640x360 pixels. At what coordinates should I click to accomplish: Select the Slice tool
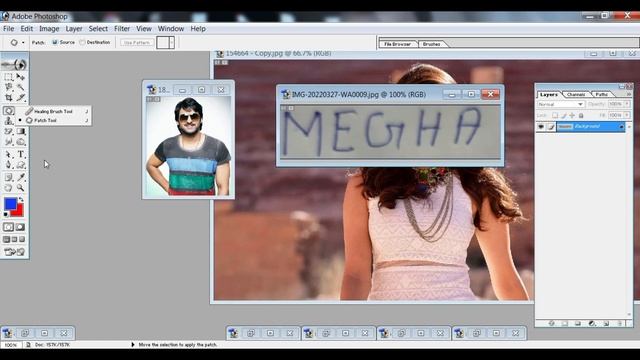[20, 98]
